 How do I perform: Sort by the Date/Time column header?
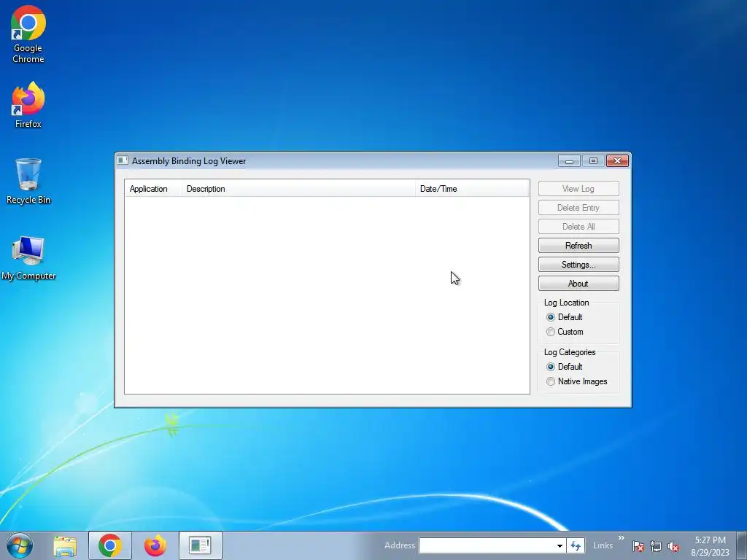472,189
